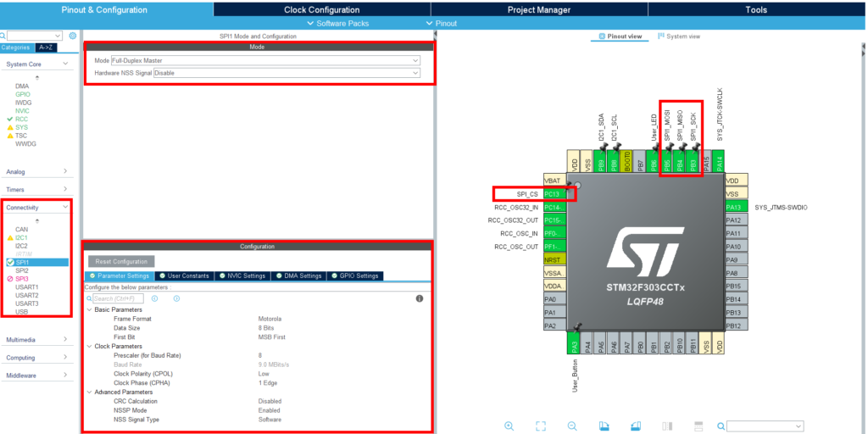The width and height of the screenshot is (868, 434).
Task: Switch to the Project Manager tab
Action: [538, 9]
